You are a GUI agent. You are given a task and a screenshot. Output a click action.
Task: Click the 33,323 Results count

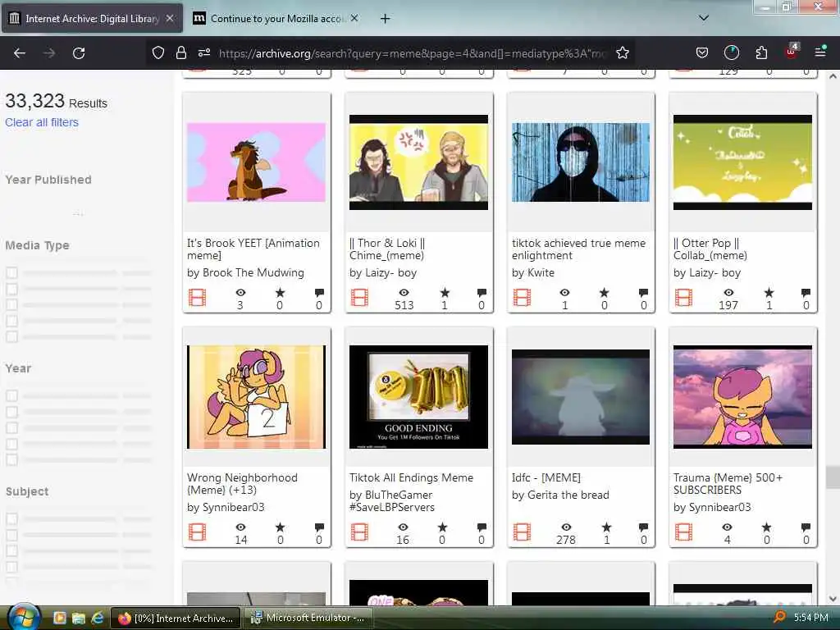[x=57, y=101]
